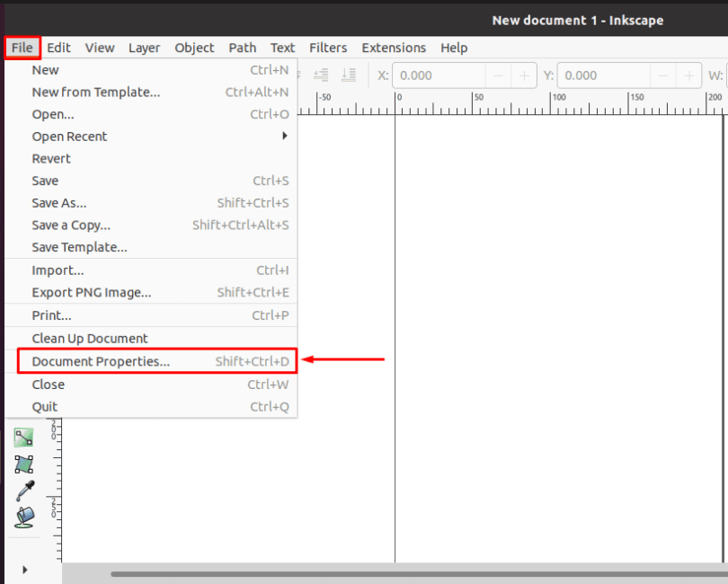
Task: Select the Dropper color picker tool
Action: coord(23,491)
